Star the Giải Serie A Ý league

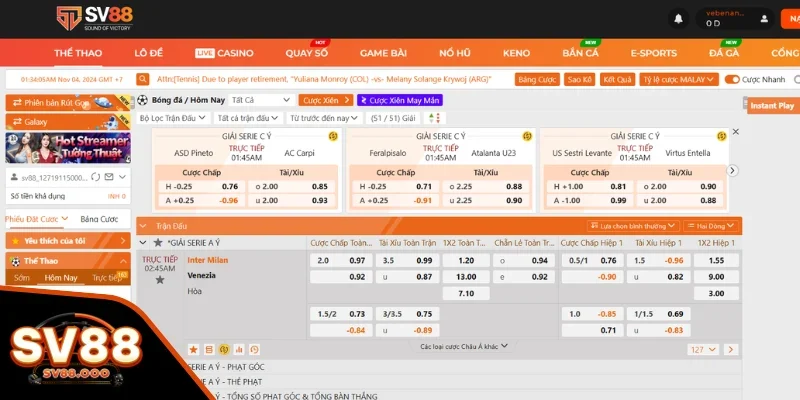click(158, 242)
